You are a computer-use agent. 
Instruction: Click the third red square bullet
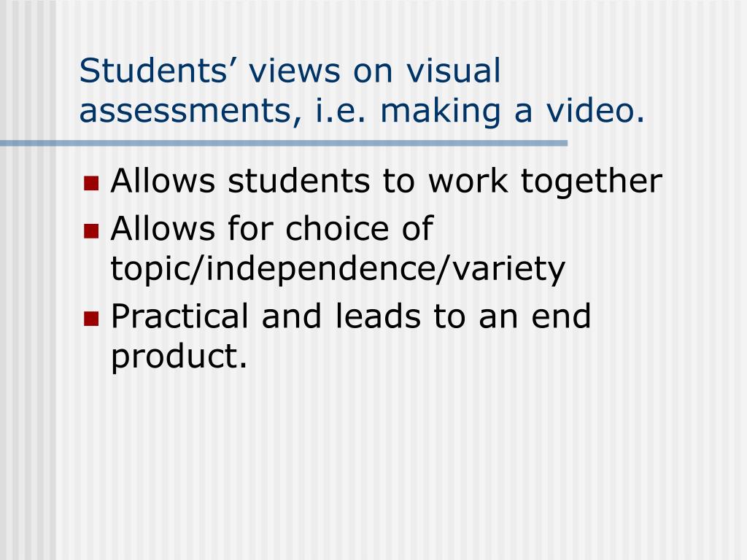click(91, 319)
